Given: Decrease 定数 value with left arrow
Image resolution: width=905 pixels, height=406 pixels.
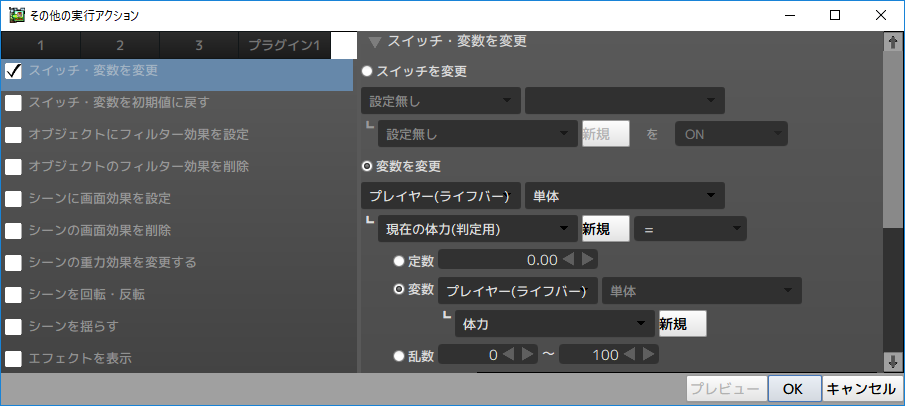Looking at the screenshot, I should 569,260.
